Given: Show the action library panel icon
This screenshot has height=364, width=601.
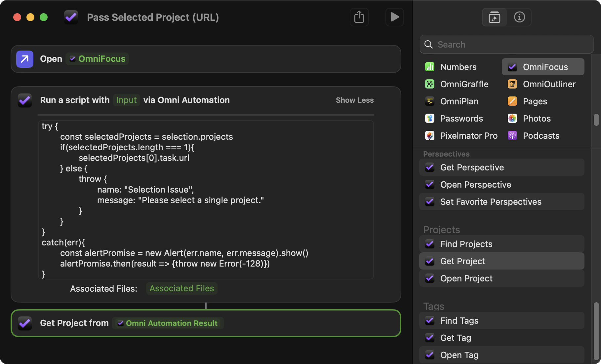Looking at the screenshot, I should (x=495, y=17).
